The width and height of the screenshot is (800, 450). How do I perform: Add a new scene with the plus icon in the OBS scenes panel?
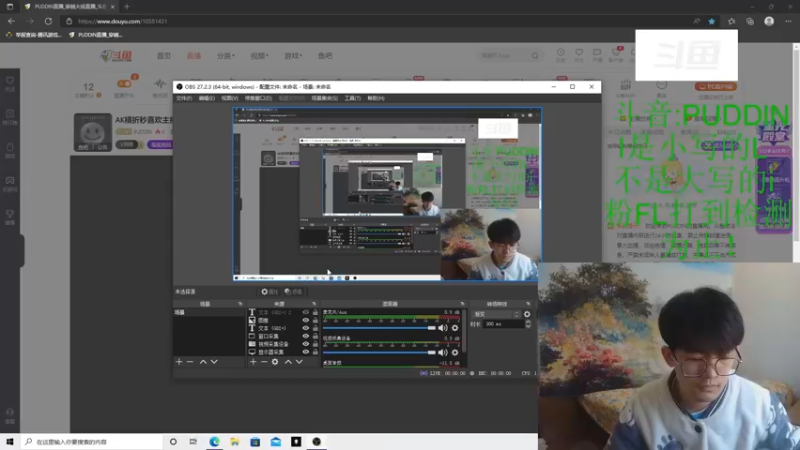179,362
